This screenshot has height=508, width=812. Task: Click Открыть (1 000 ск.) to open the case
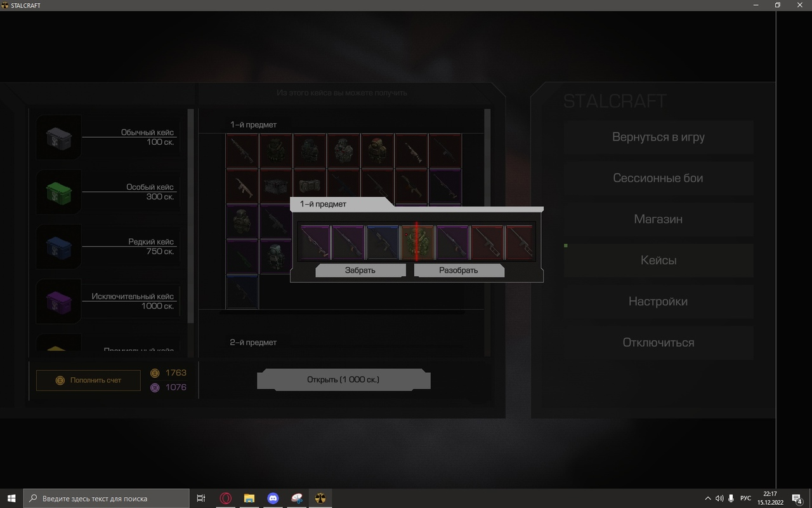[343, 380]
